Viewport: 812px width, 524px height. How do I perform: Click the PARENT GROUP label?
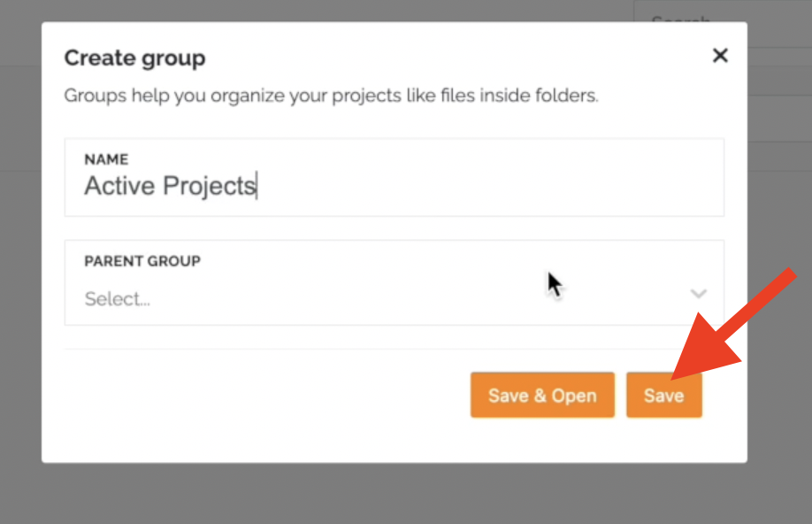pos(142,261)
